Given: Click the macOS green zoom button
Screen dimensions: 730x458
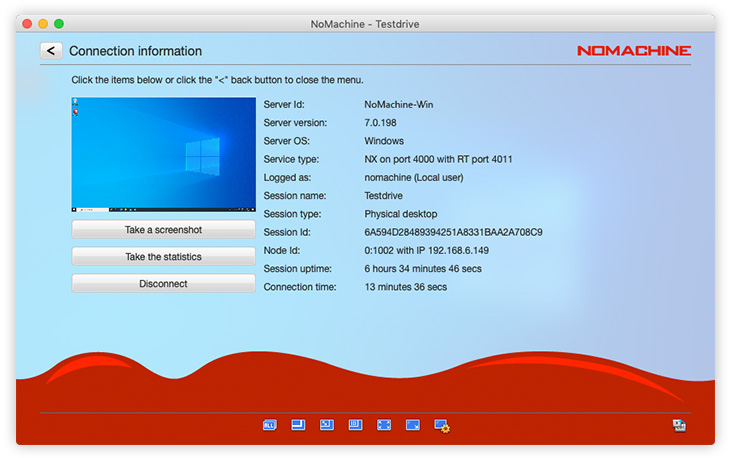Looking at the screenshot, I should click(x=59, y=23).
